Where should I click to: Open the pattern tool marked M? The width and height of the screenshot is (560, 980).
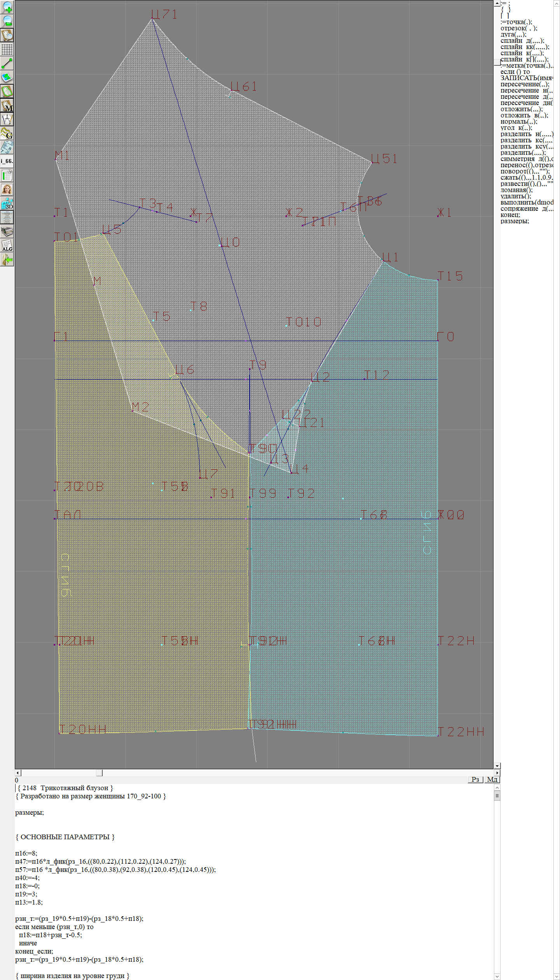(x=7, y=106)
